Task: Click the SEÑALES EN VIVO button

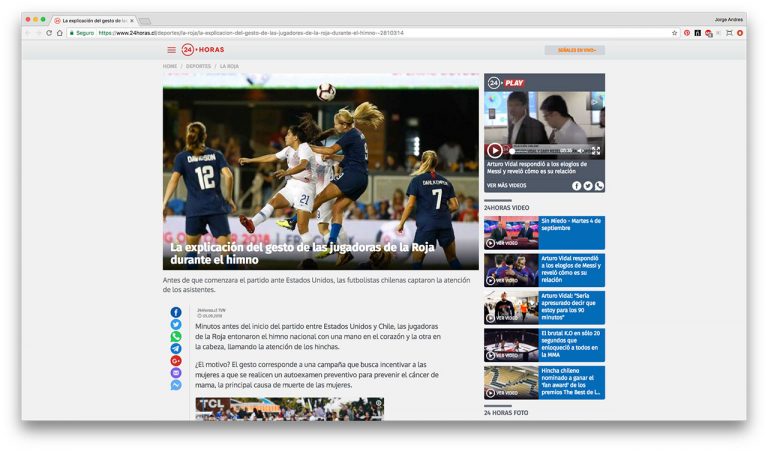Action: pos(574,49)
